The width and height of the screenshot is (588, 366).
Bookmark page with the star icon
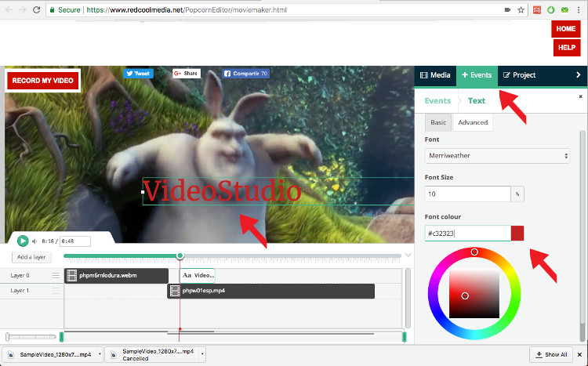[x=521, y=10]
